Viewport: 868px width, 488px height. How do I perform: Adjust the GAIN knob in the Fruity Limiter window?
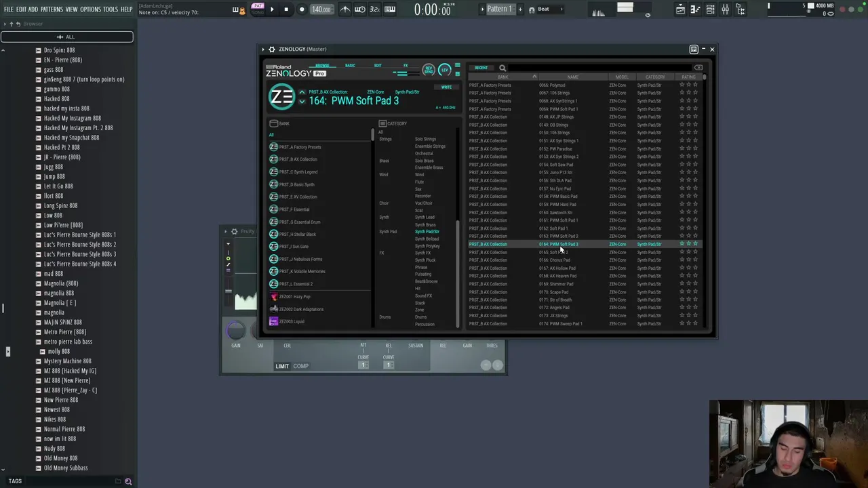[x=235, y=330]
